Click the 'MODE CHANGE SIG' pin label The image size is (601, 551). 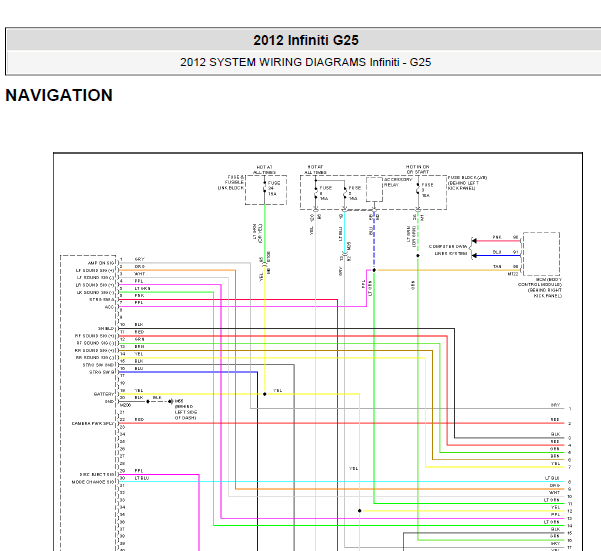[93, 482]
